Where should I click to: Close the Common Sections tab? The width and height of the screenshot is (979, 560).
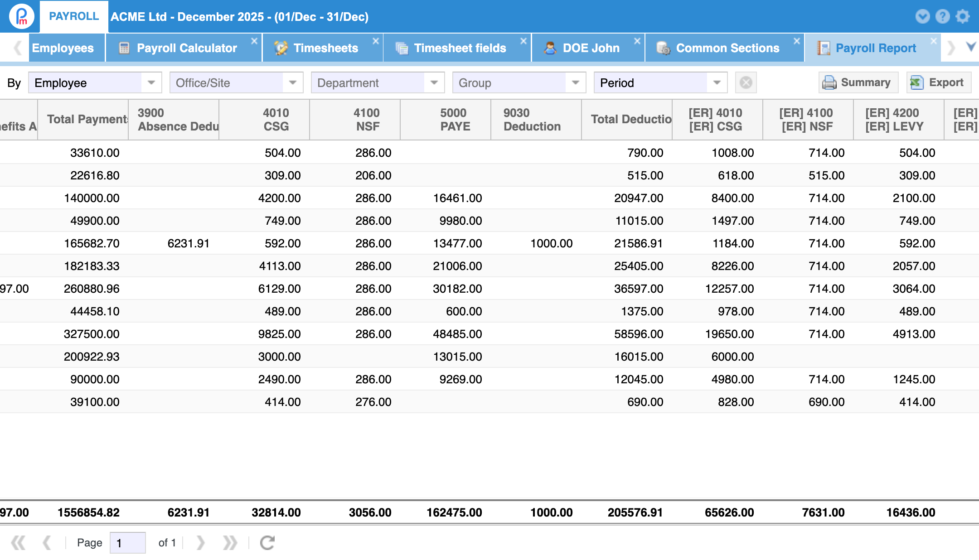797,41
